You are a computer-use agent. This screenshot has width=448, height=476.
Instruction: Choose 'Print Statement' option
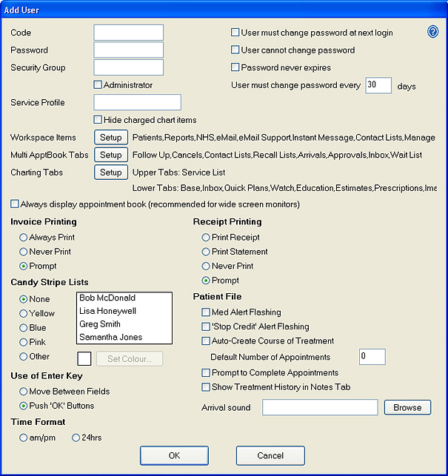click(206, 252)
